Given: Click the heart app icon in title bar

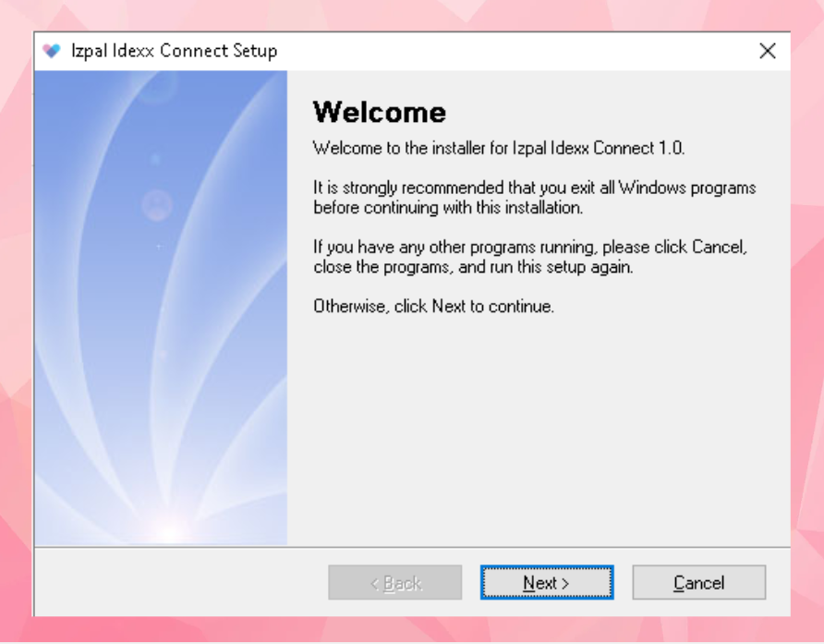Looking at the screenshot, I should point(52,51).
